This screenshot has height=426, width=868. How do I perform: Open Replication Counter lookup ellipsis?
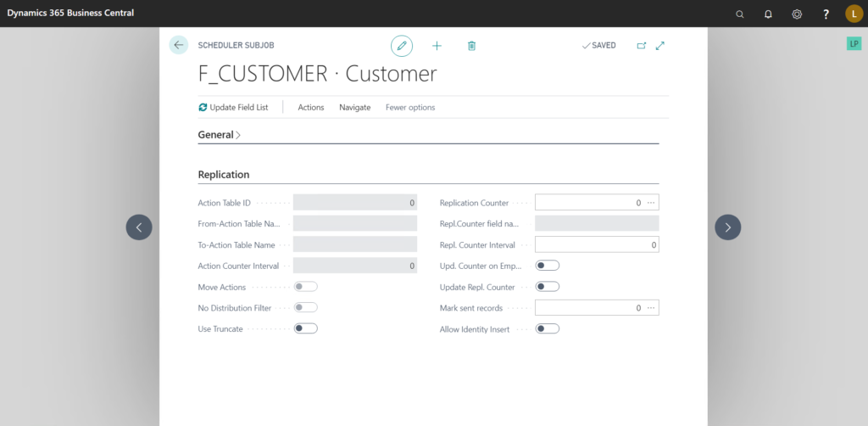[x=651, y=203]
